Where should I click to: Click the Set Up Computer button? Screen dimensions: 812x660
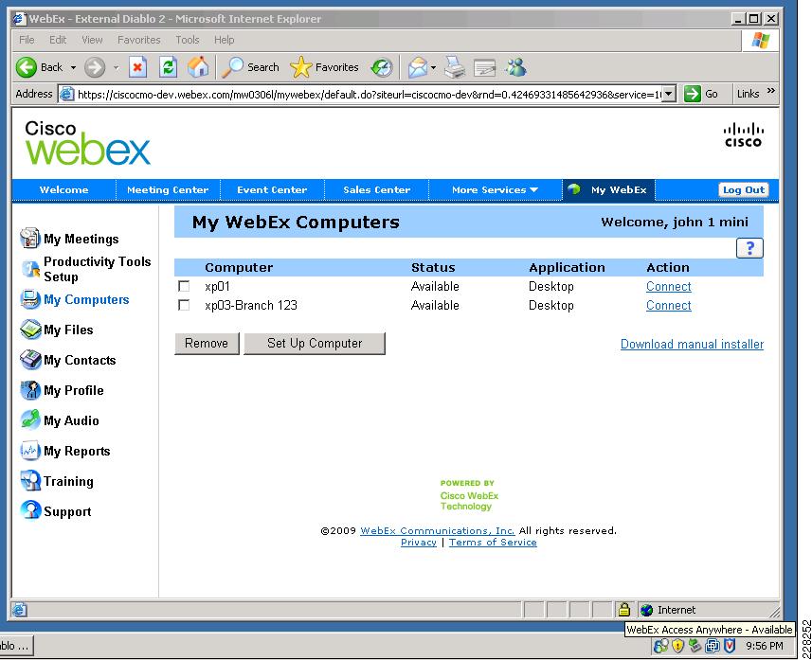(315, 344)
